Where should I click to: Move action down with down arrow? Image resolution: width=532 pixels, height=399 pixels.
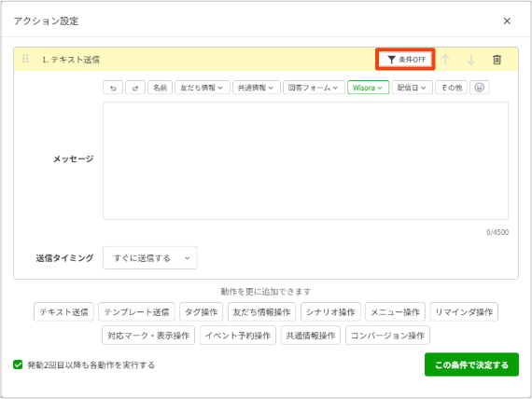[x=471, y=60]
